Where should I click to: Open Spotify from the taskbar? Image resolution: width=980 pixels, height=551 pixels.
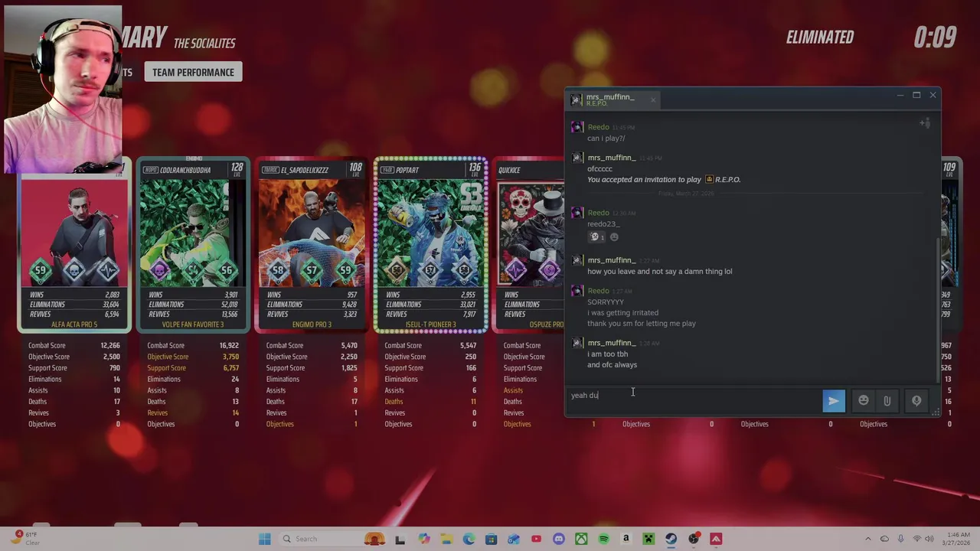pos(603,540)
